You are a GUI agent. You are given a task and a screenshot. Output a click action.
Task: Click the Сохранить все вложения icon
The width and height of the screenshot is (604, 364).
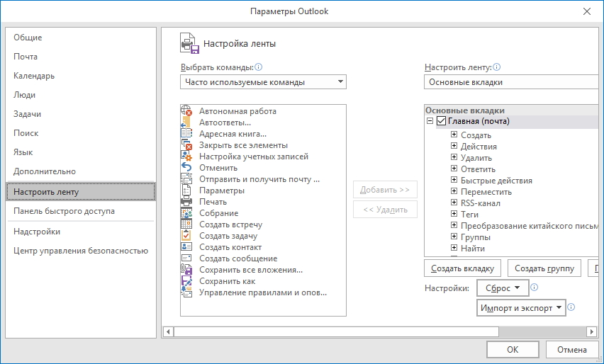[186, 269]
